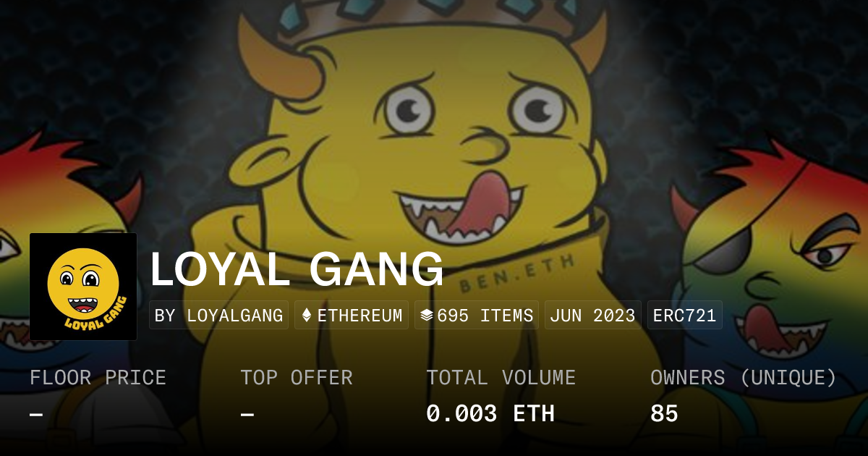Click the 695 ITEMS badge
This screenshot has height=456, width=868.
(x=477, y=316)
